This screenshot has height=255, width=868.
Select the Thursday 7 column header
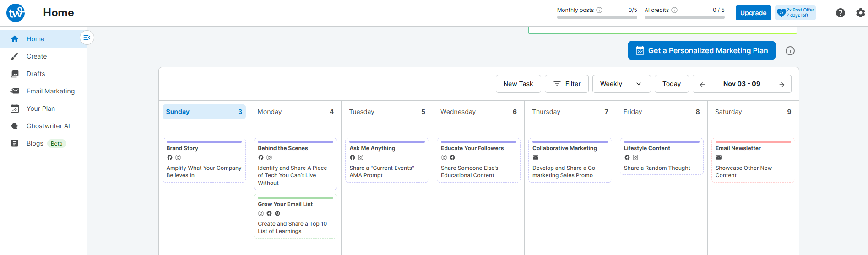pos(570,112)
